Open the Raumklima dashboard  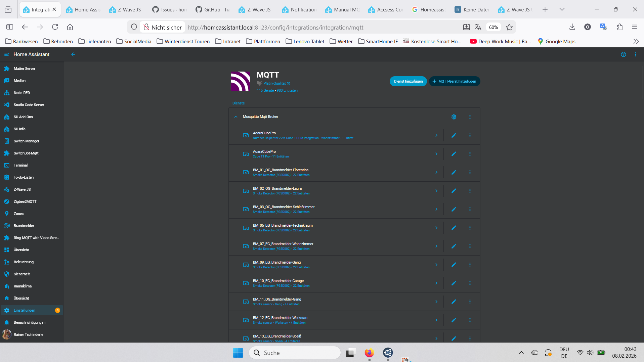[x=32, y=286]
